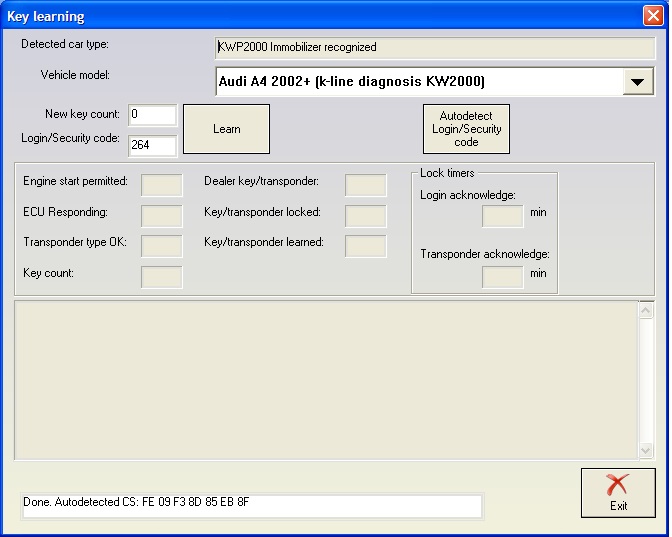Click the status text 'Done. Autodetected CS'
Screen dimensions: 672x537
pos(136,502)
